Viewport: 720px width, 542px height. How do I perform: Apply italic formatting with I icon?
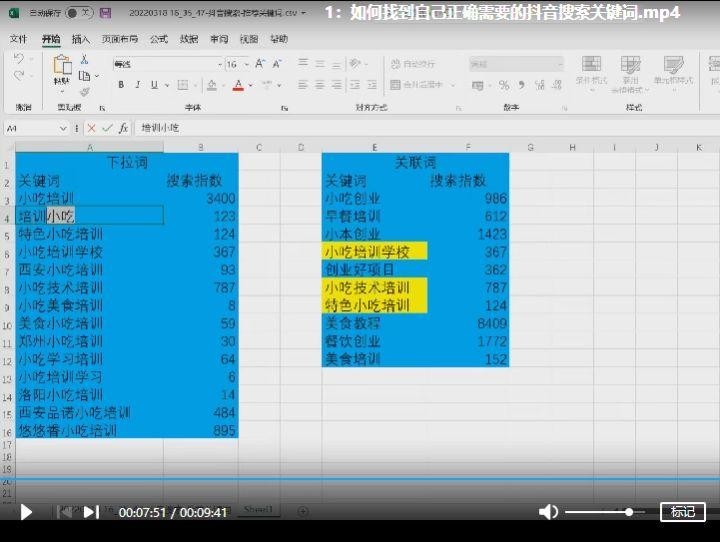tap(135, 85)
